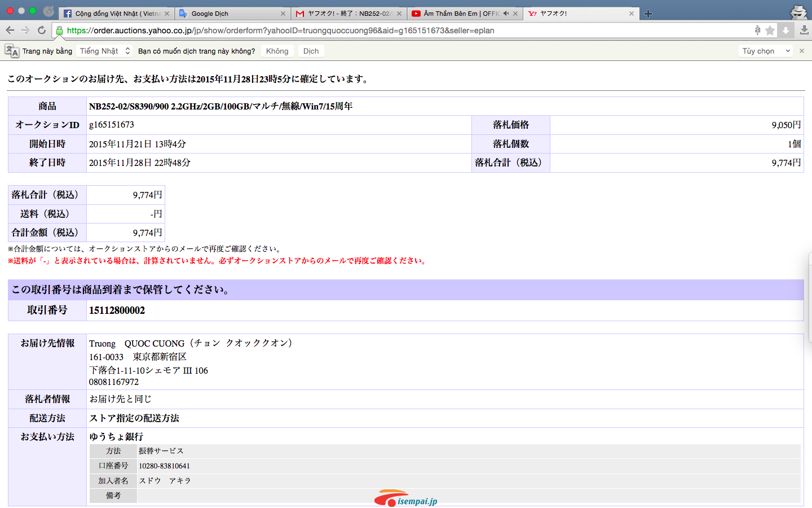Close the Google Dịch tab
This screenshot has height=508, width=812.
pyautogui.click(x=283, y=14)
